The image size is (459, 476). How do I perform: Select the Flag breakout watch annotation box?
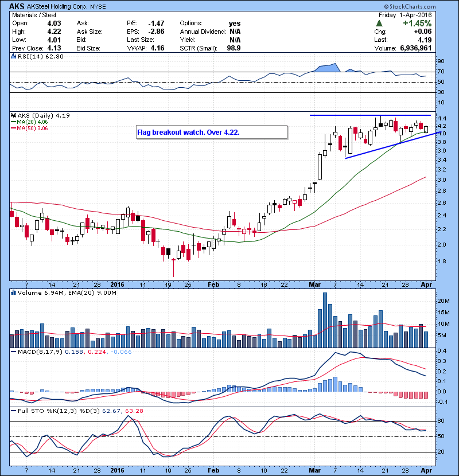tap(212, 132)
